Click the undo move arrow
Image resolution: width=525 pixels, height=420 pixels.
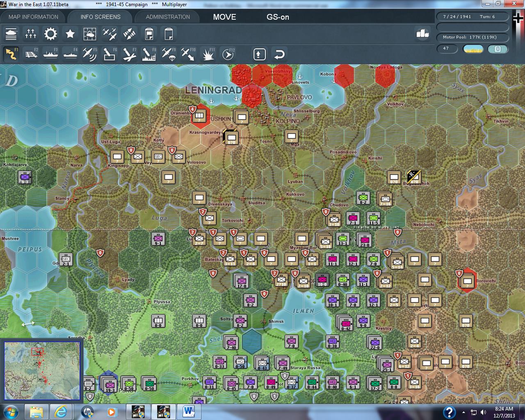coord(279,54)
